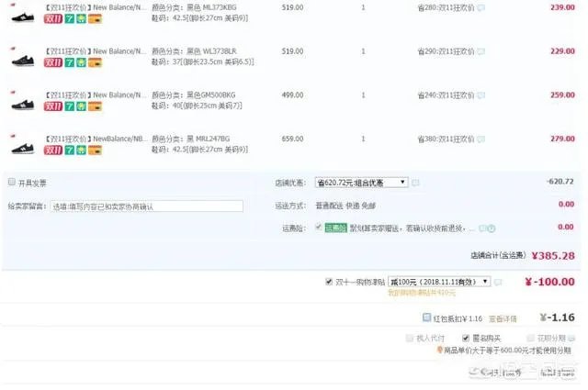588x390 pixels.
Task: Enable the 开具发票 invoice checkbox
Action: 12,183
